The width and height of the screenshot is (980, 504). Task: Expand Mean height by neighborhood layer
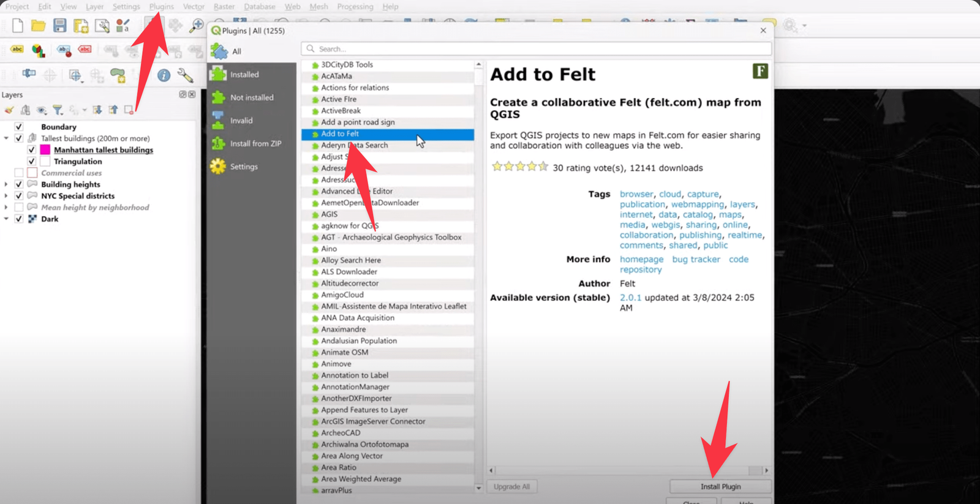click(x=6, y=208)
